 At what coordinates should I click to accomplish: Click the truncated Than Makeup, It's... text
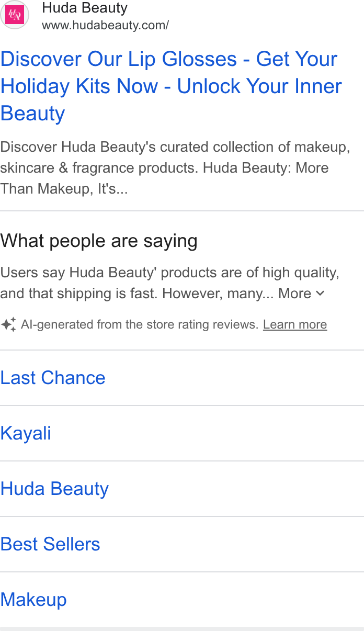click(64, 189)
